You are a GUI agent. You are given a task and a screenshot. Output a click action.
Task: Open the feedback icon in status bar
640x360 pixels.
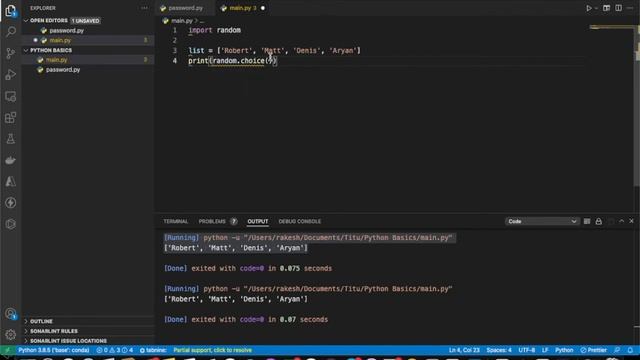click(x=617, y=350)
